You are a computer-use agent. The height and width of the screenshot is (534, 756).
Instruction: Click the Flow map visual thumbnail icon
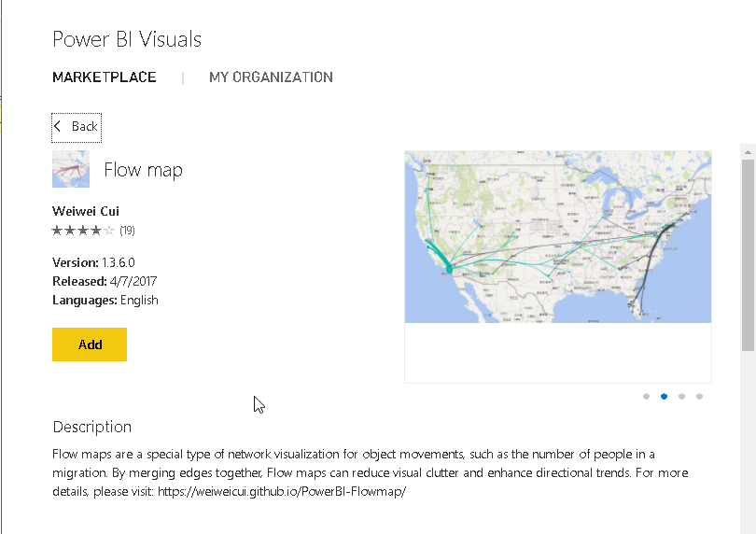pyautogui.click(x=71, y=169)
